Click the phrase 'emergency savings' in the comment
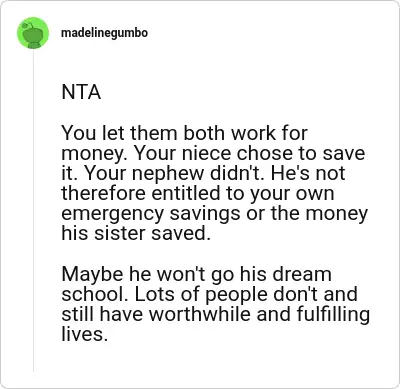400x389 pixels. point(151,214)
